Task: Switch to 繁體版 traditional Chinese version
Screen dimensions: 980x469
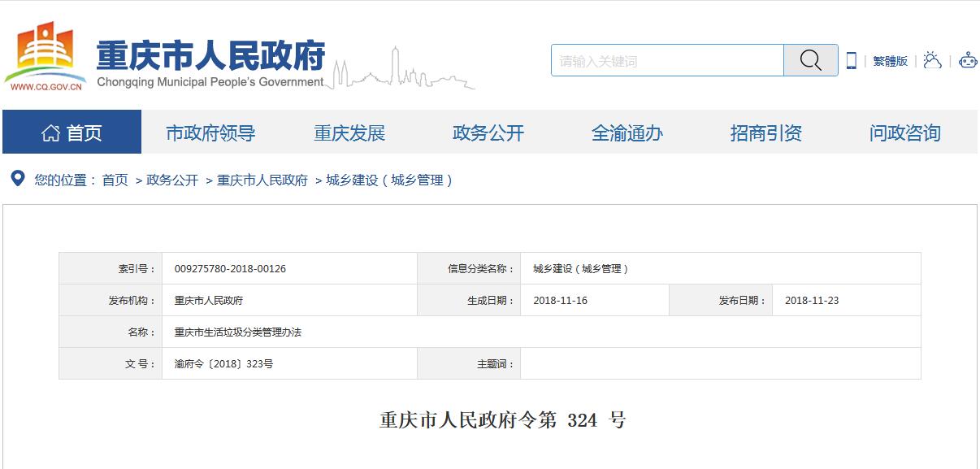Action: point(890,61)
